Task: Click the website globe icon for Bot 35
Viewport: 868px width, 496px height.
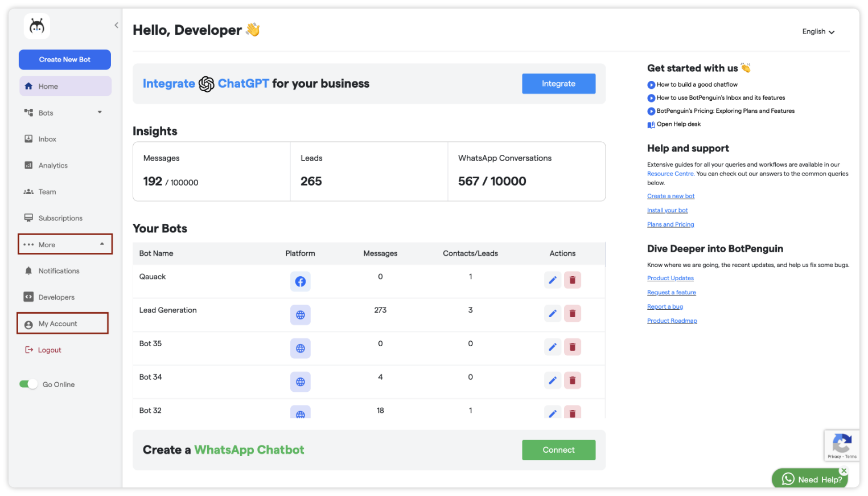Action: tap(300, 349)
